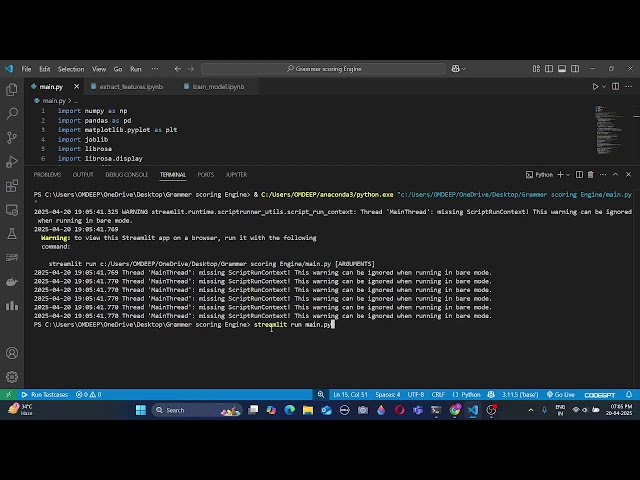Click the Copilot icon in title bar

point(456,69)
